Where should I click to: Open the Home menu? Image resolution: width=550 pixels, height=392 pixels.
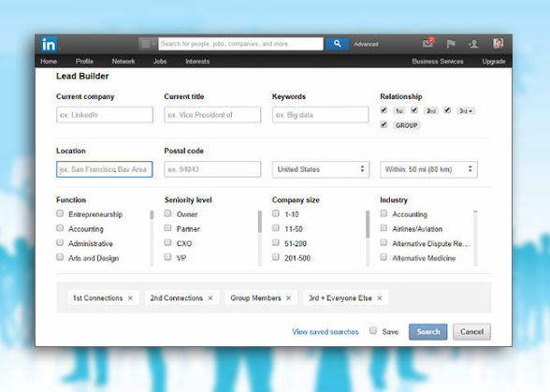point(49,62)
